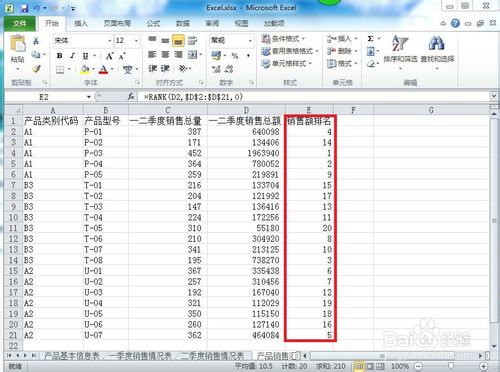500x372 pixels.
Task: Toggle Italic formatting
Action: pyautogui.click(x=72, y=56)
